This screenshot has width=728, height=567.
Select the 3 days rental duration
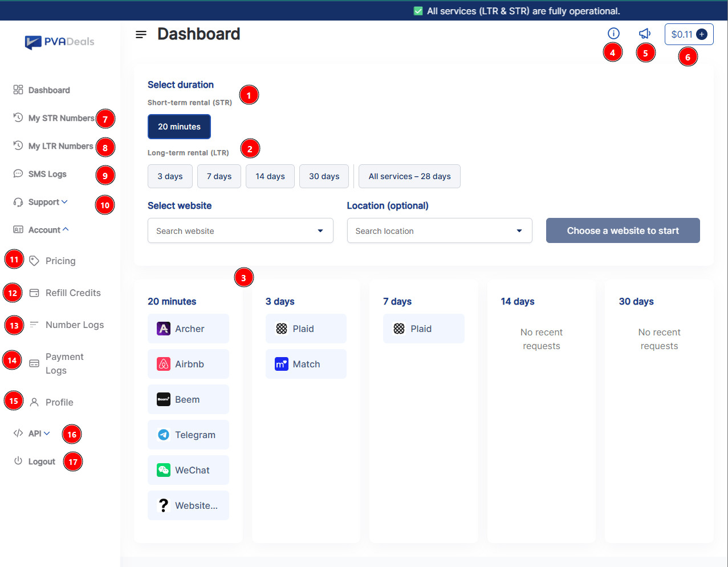(x=170, y=176)
